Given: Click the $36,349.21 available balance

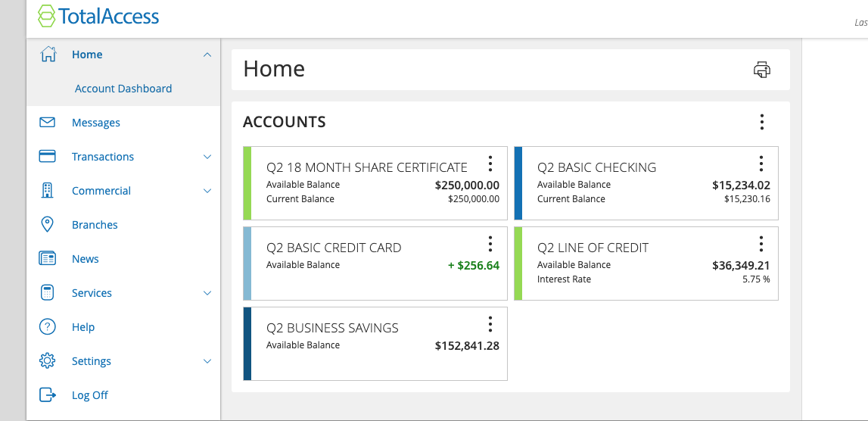Looking at the screenshot, I should [x=741, y=266].
